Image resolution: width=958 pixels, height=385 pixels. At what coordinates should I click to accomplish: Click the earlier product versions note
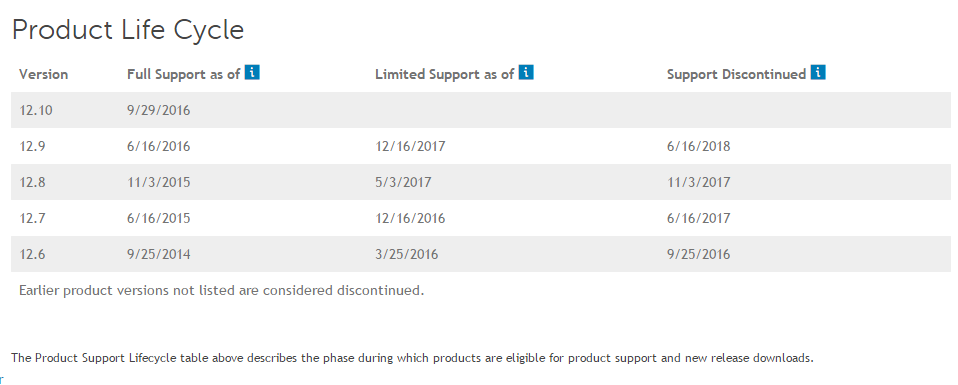click(221, 290)
